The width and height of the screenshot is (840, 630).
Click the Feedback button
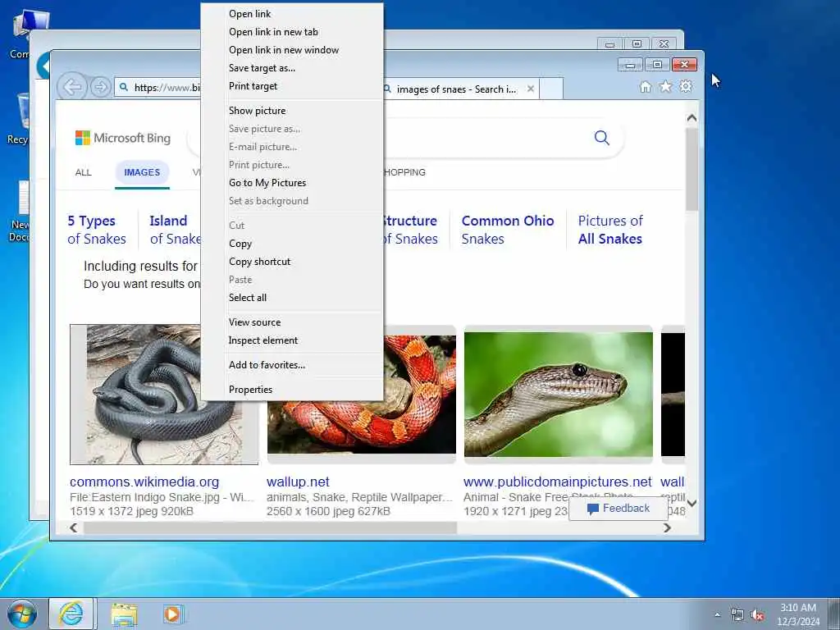[619, 509]
